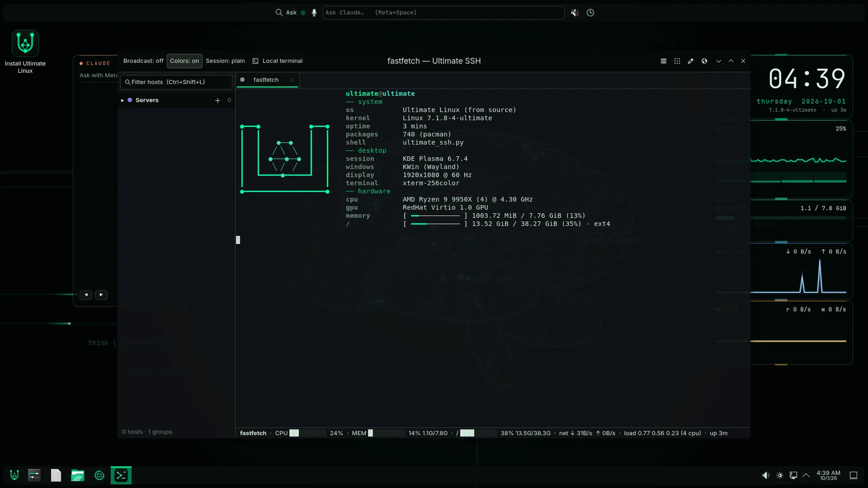The image size is (868, 488).
Task: Click the plus icon beside Servers group
Action: [218, 100]
